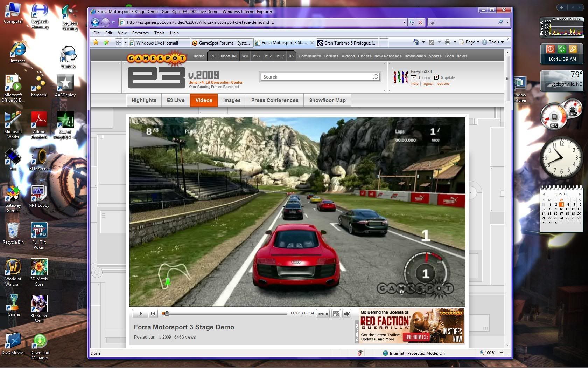Viewport: 588px width, 368px height.
Task: Open Logitech Harmony desktop icon
Action: (x=40, y=16)
